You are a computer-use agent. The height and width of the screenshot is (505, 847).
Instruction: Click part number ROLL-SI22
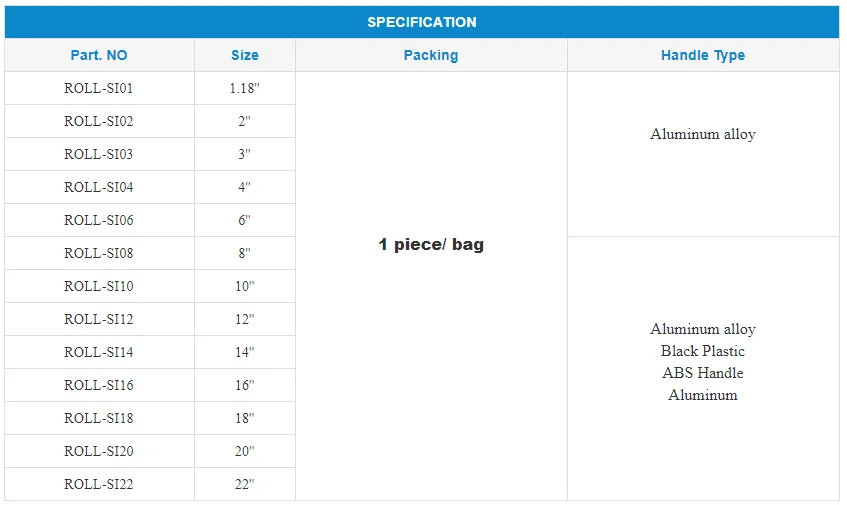coord(99,484)
